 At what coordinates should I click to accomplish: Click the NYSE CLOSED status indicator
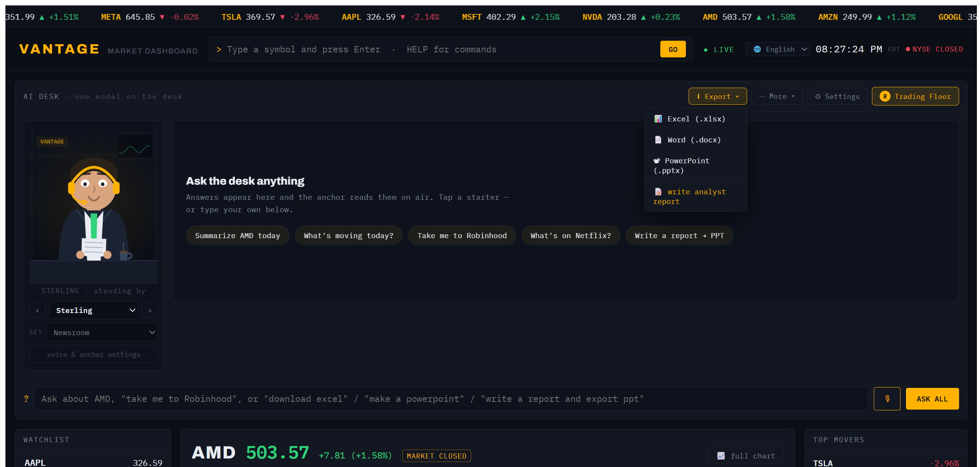tap(934, 49)
